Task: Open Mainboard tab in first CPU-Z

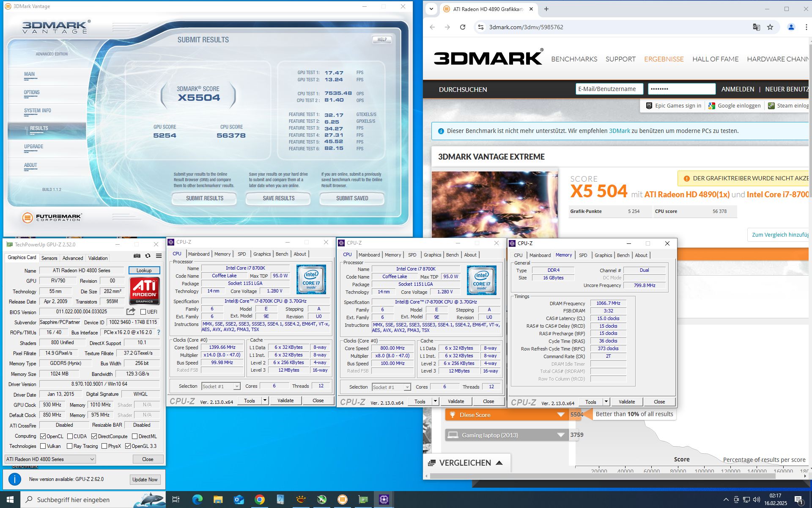Action: (199, 254)
